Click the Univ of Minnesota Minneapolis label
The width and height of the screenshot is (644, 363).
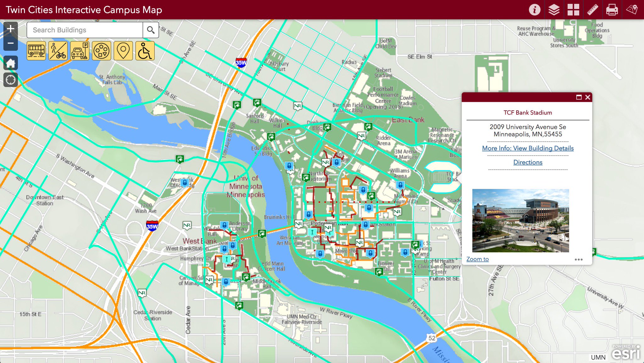click(246, 186)
